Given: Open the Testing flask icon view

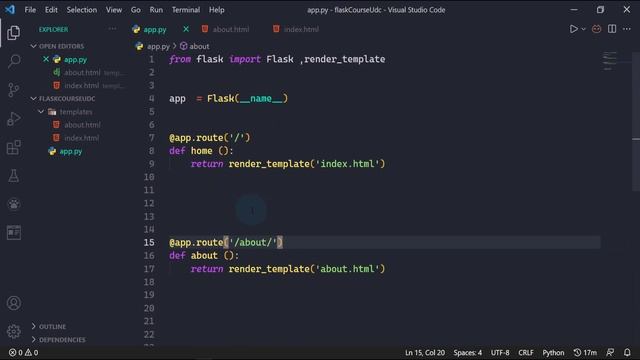Looking at the screenshot, I should pyautogui.click(x=13, y=176).
